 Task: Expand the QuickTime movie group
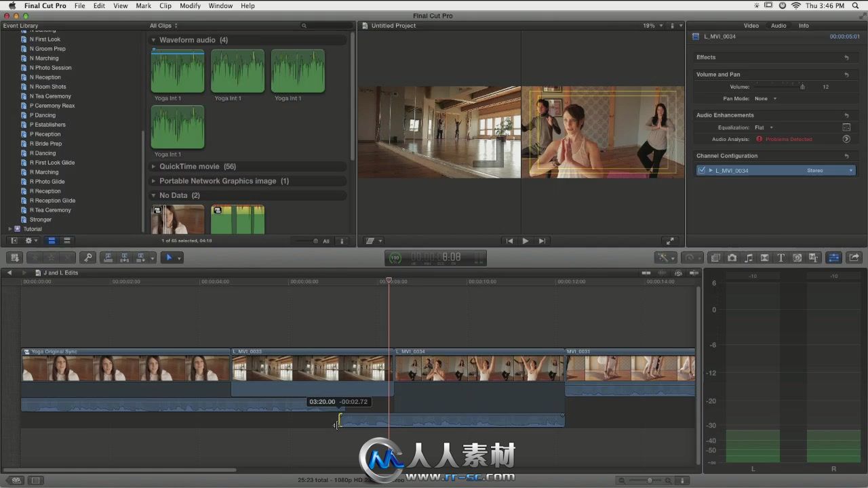153,167
